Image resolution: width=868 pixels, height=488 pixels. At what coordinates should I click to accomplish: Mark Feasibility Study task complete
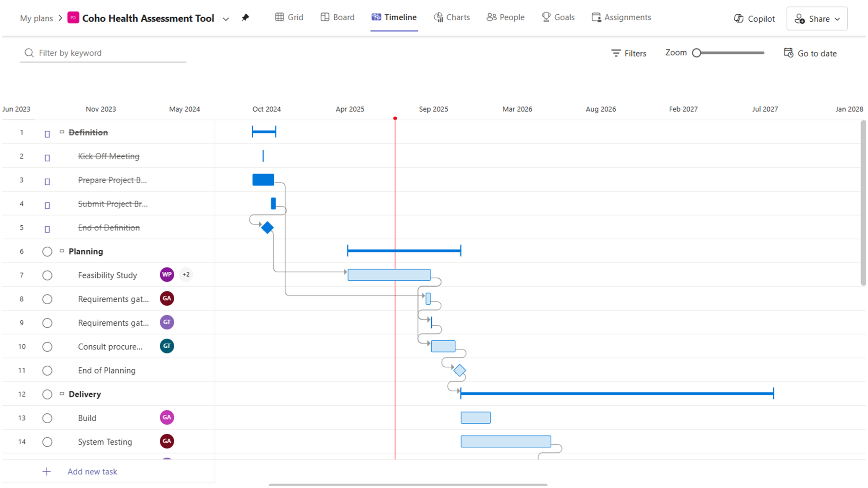[x=47, y=275]
